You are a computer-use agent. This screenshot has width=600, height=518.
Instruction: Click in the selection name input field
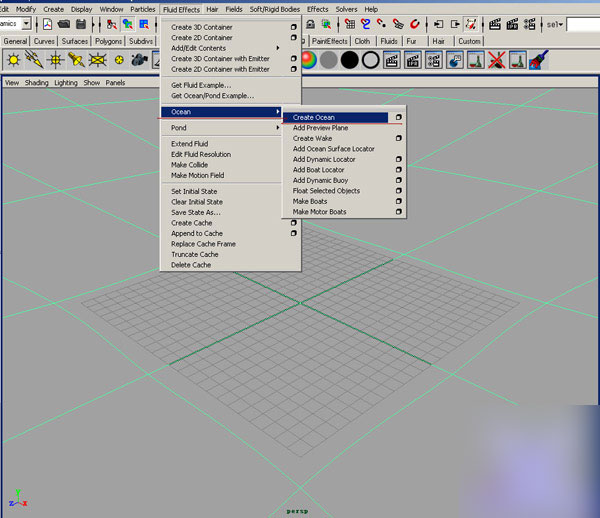(x=583, y=24)
